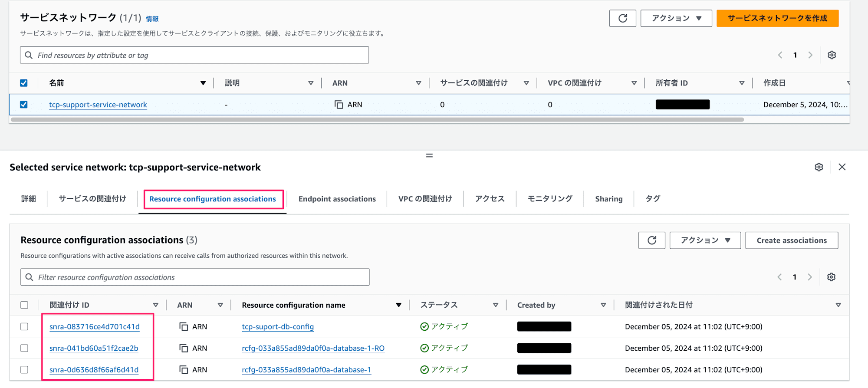The image size is (868, 388).
Task: Sort by サービスの関連付け column
Action: [x=526, y=83]
